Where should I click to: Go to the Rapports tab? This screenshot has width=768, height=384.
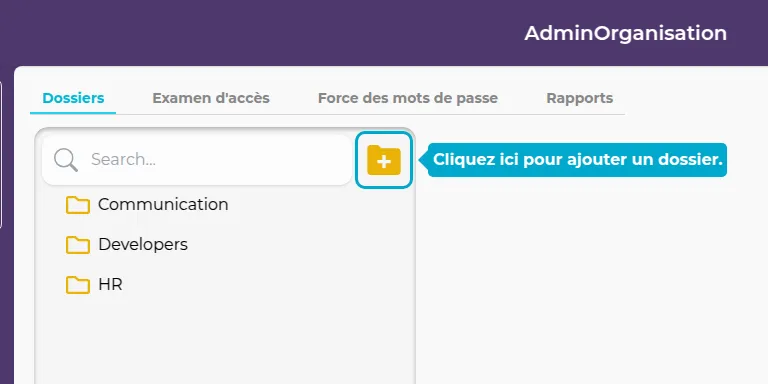pyautogui.click(x=580, y=98)
